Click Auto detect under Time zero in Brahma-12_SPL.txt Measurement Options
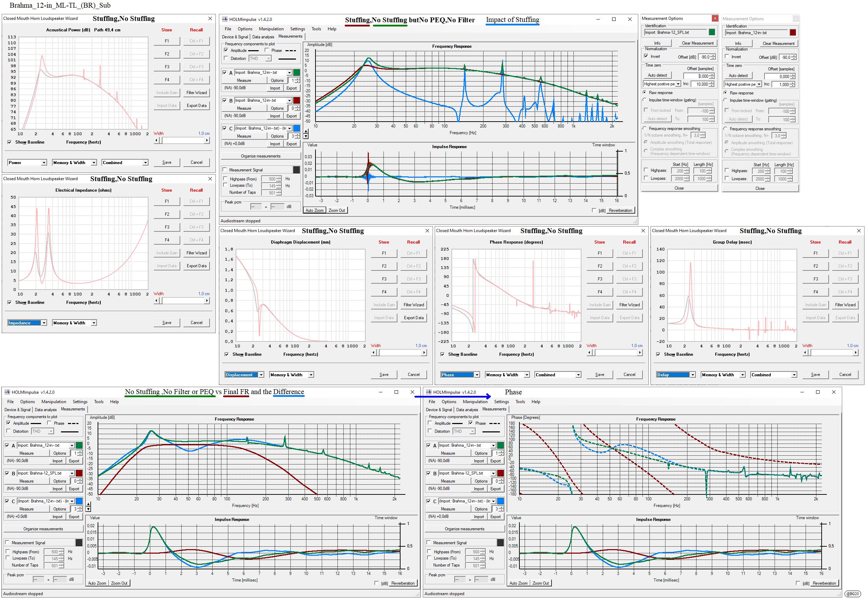The image size is (868, 600). point(657,75)
